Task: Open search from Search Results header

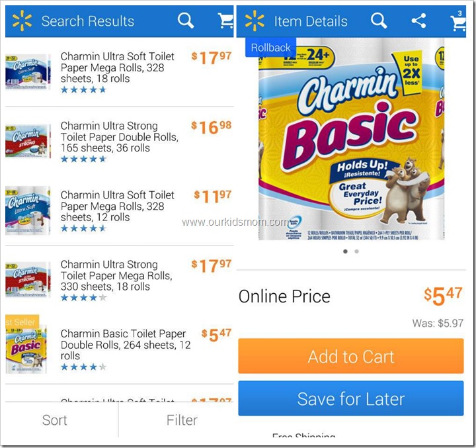Action: [186, 21]
